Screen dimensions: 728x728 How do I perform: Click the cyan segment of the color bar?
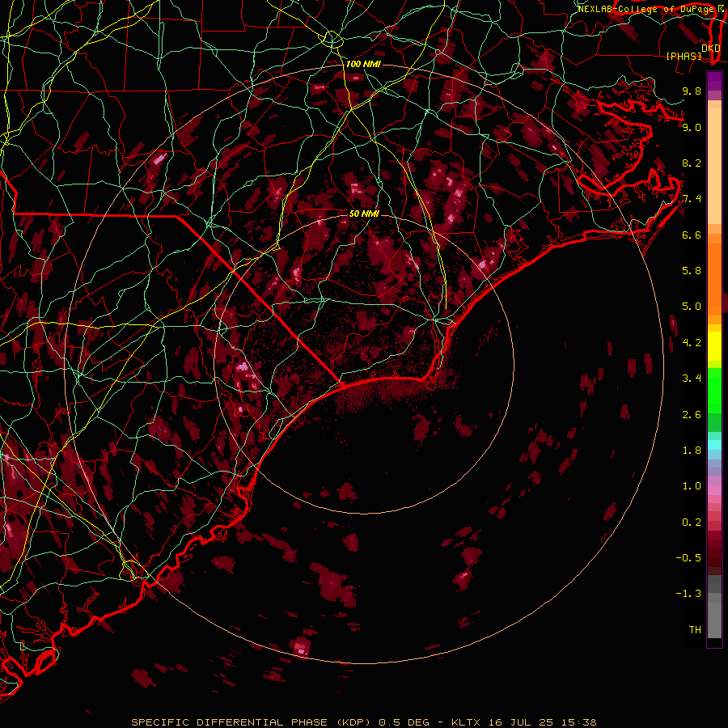click(x=714, y=445)
